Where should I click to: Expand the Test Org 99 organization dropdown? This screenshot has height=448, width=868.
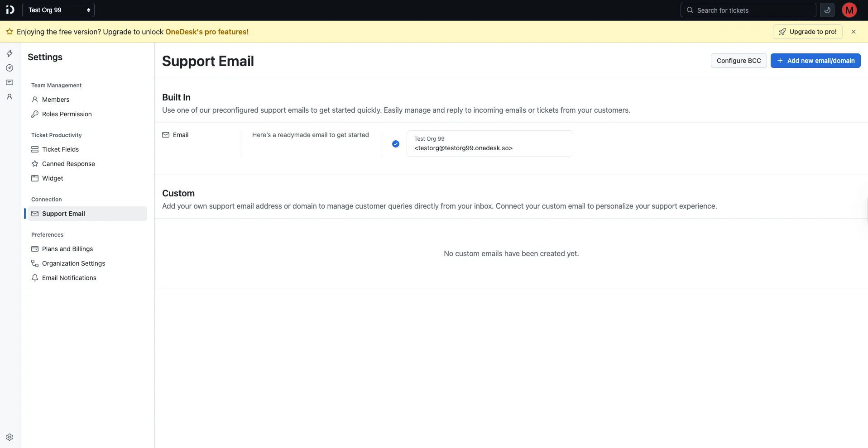pyautogui.click(x=58, y=10)
